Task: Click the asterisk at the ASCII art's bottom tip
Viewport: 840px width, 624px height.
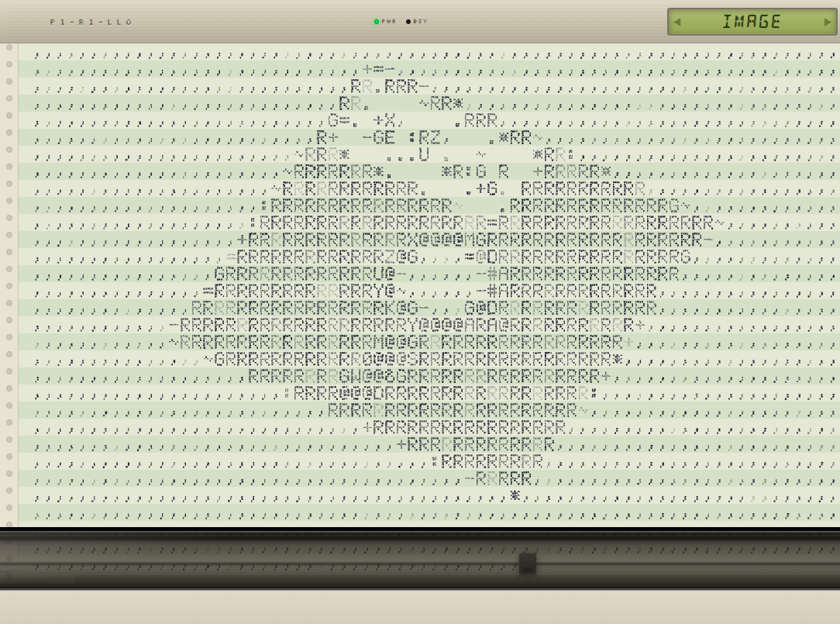Action: pos(515,495)
